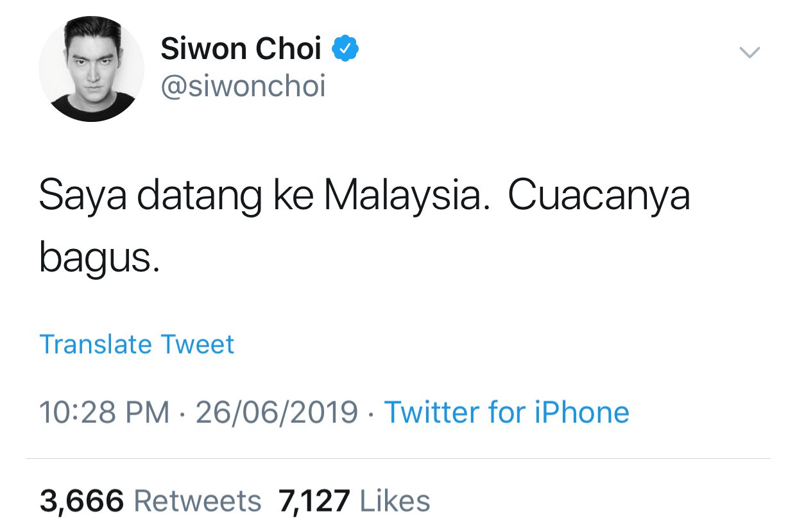797x532 pixels.
Task: Click the Likes label
Action: (x=395, y=501)
